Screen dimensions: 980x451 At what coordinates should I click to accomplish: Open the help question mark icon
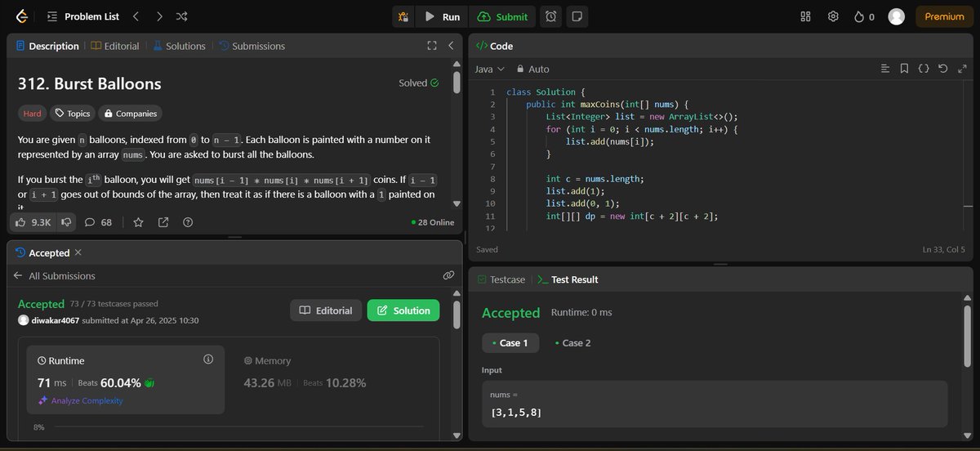(188, 221)
